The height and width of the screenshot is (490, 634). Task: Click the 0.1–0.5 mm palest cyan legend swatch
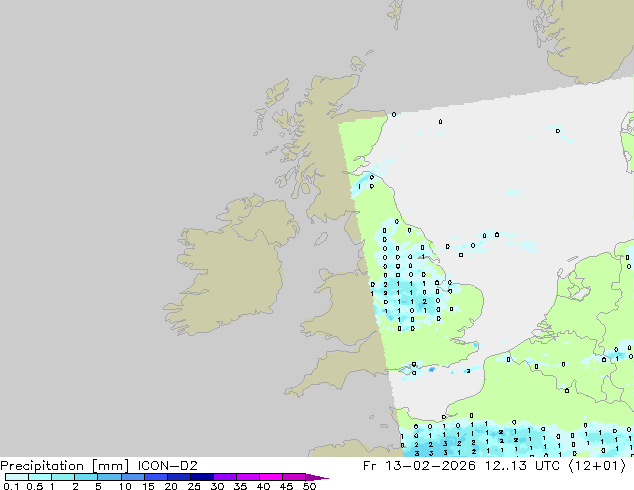(17, 477)
